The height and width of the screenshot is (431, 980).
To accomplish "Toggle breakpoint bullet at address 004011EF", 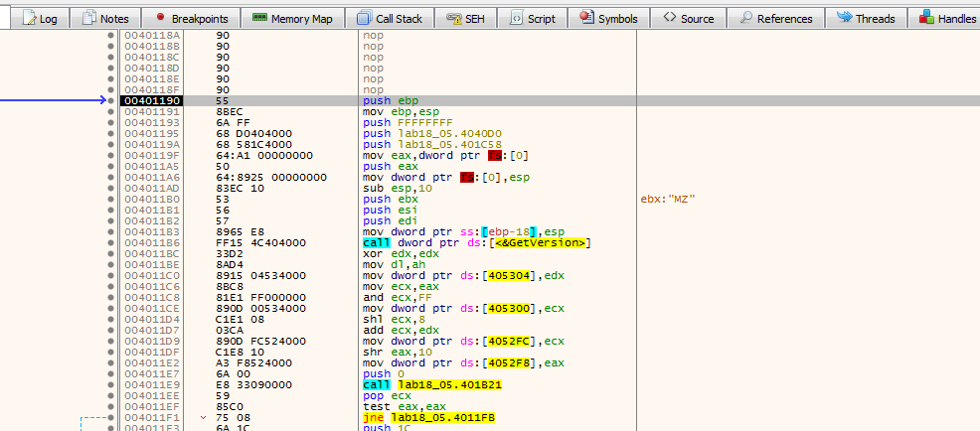I will click(110, 407).
